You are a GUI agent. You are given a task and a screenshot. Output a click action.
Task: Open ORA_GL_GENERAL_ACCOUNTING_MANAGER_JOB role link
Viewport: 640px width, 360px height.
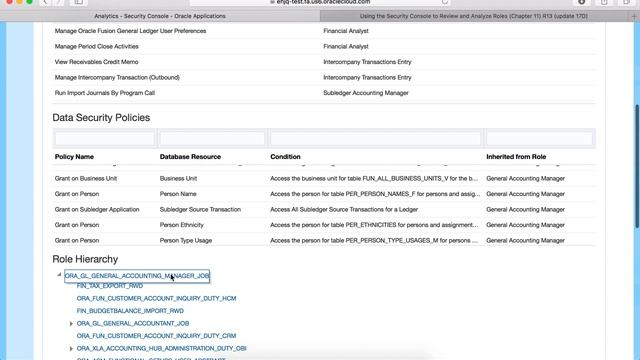point(137,276)
